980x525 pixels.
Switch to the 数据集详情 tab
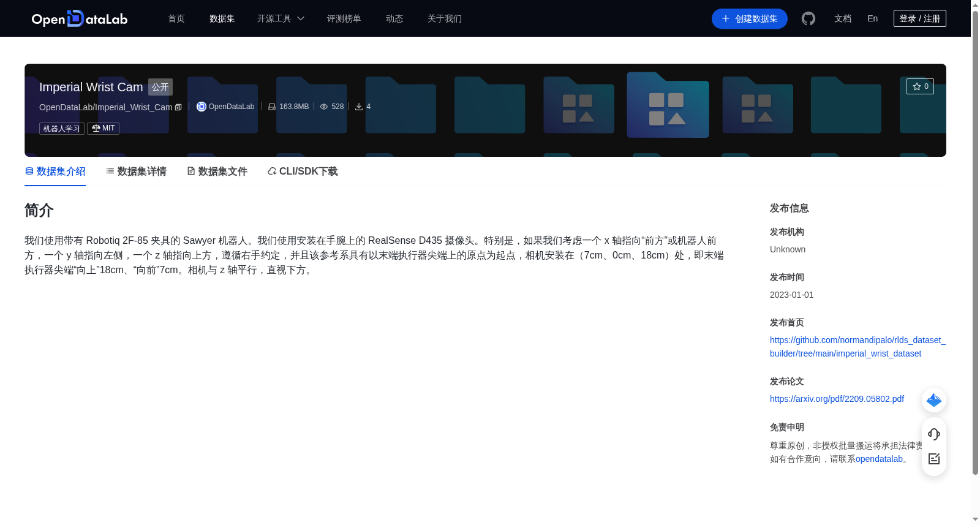point(136,172)
